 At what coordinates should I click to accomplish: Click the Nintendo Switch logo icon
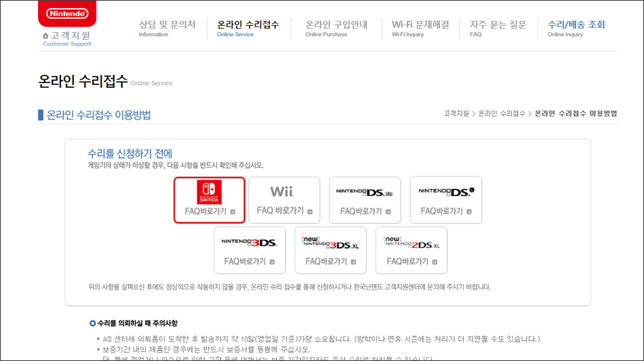[209, 192]
